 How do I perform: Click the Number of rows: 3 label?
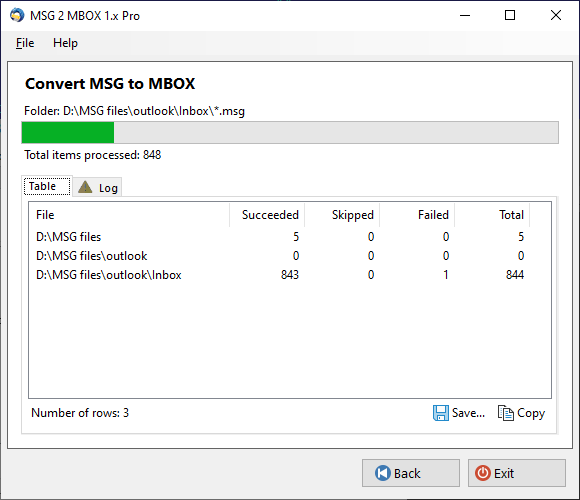(80, 413)
